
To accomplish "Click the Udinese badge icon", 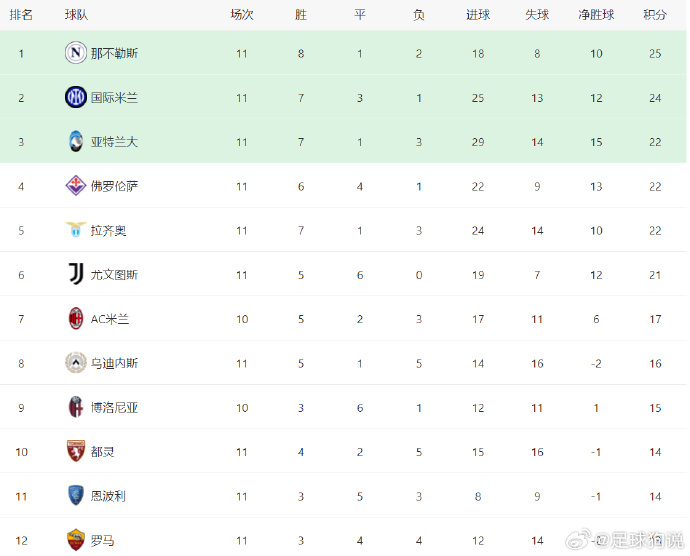I will 76,363.
